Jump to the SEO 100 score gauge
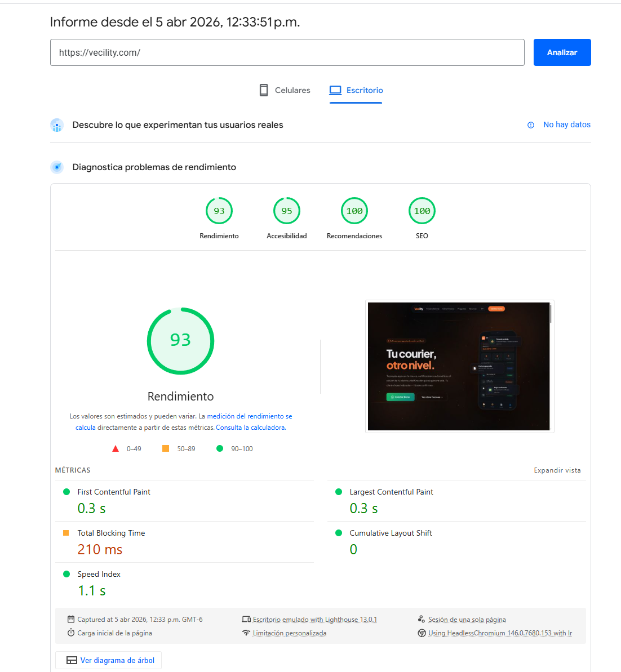 pyautogui.click(x=422, y=218)
